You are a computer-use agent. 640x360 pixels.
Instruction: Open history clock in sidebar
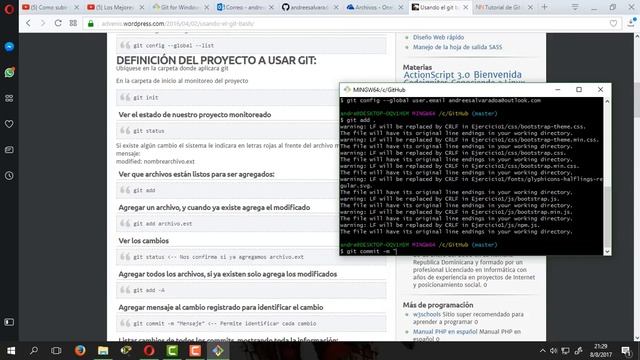pyautogui.click(x=9, y=176)
